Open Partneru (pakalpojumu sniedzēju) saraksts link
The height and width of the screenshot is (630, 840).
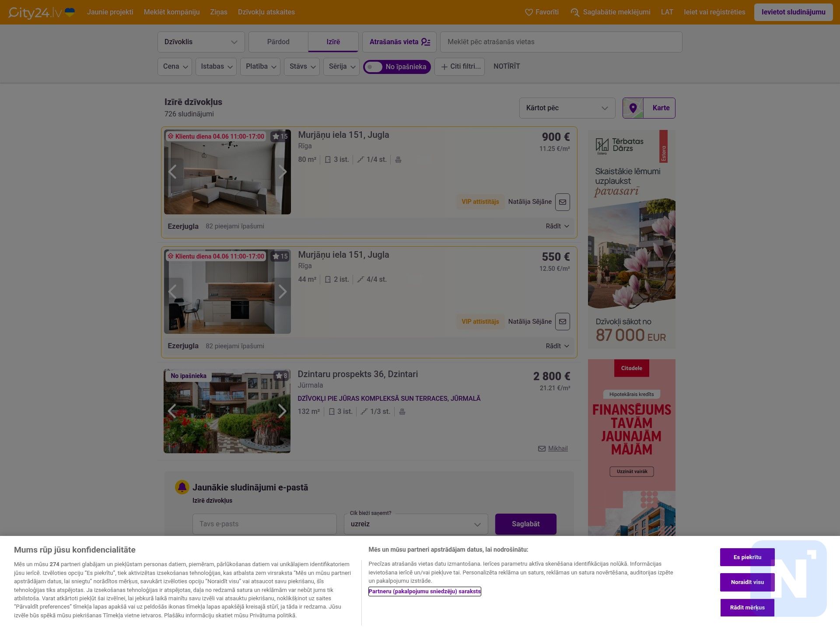click(x=425, y=591)
